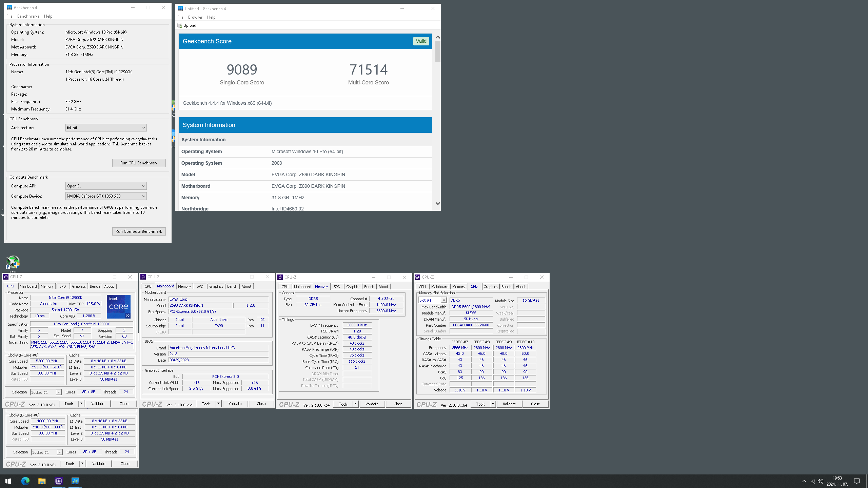
Task: Open the MSI desktop shortcut icon
Action: pos(13,263)
